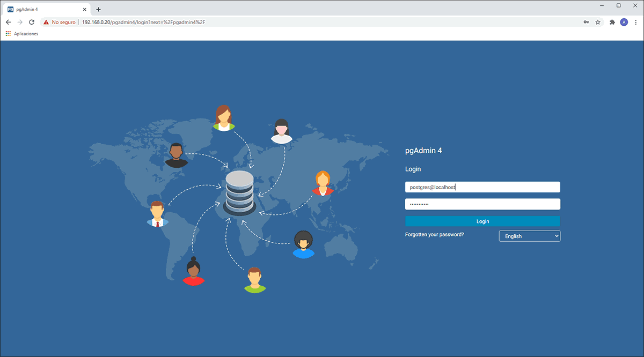Viewport: 644px width, 357px height.
Task: Reload the page with refresh icon
Action: [x=32, y=22]
